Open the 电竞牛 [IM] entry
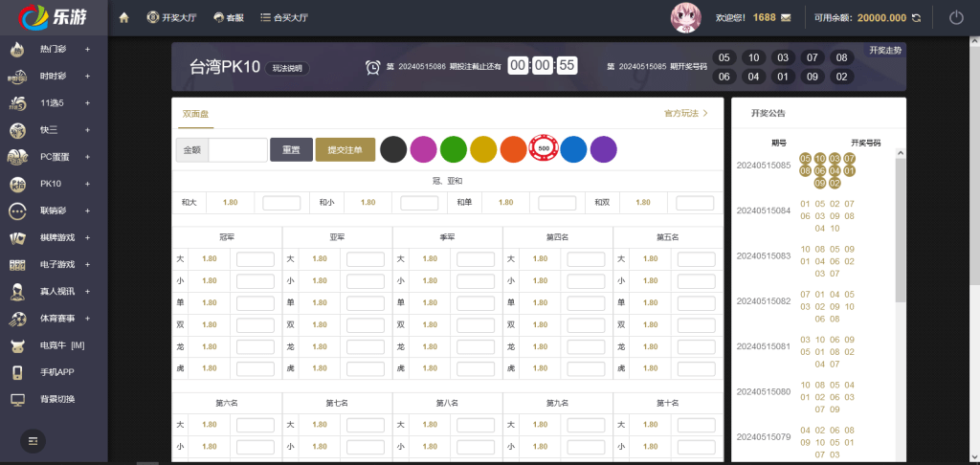This screenshot has width=980, height=465. click(62, 345)
